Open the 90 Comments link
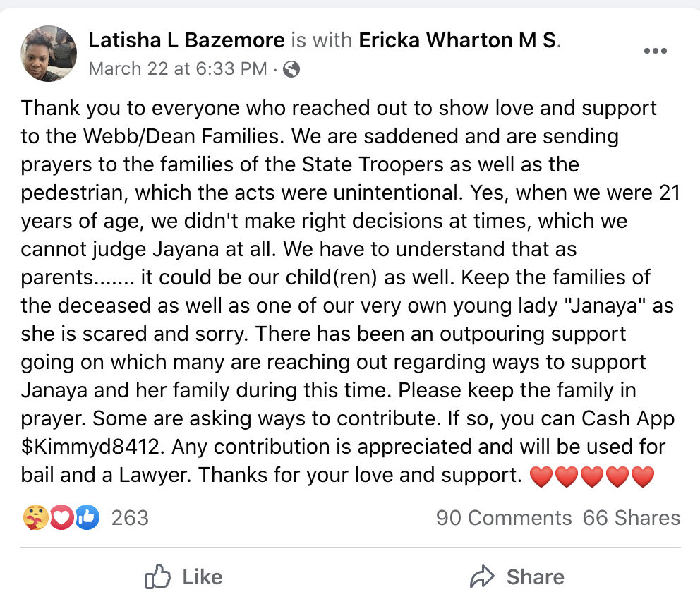 pos(504,518)
